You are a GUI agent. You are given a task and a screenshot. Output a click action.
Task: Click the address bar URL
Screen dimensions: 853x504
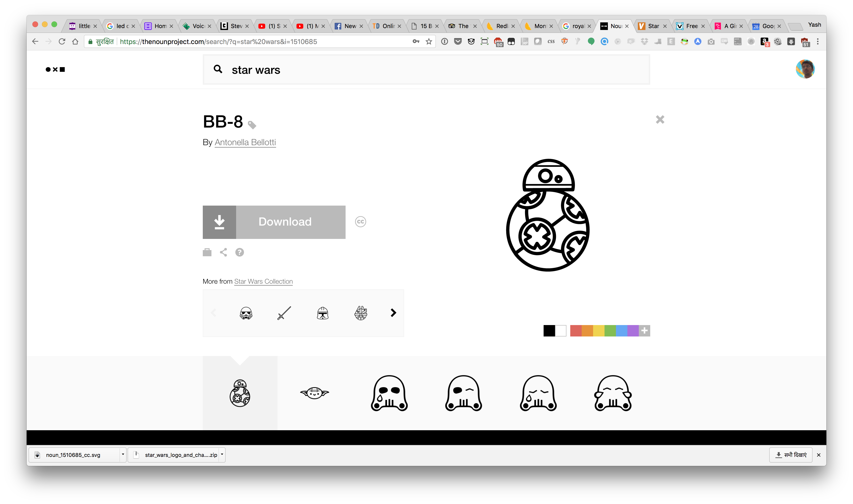tap(218, 41)
